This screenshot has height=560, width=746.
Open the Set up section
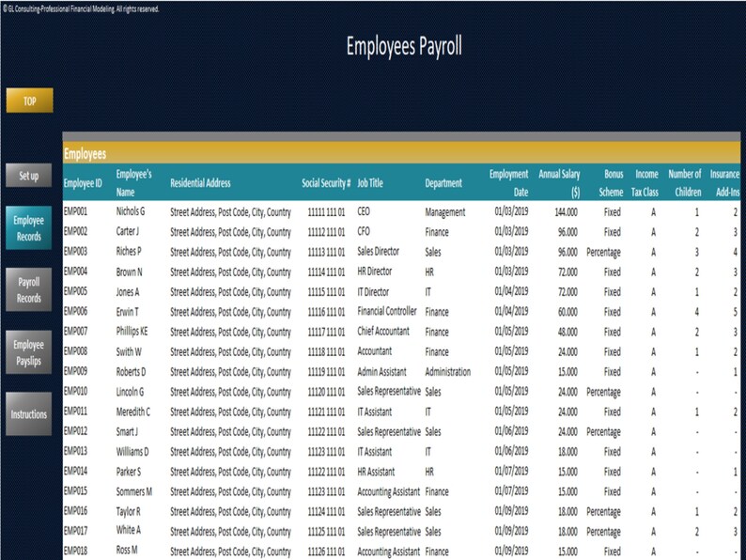pos(28,175)
